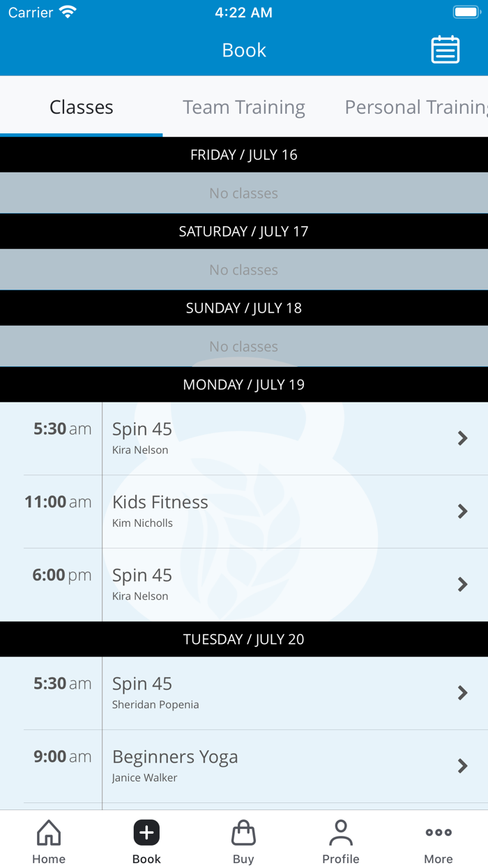488x868 pixels.
Task: Select the Classes tab
Action: click(x=81, y=107)
